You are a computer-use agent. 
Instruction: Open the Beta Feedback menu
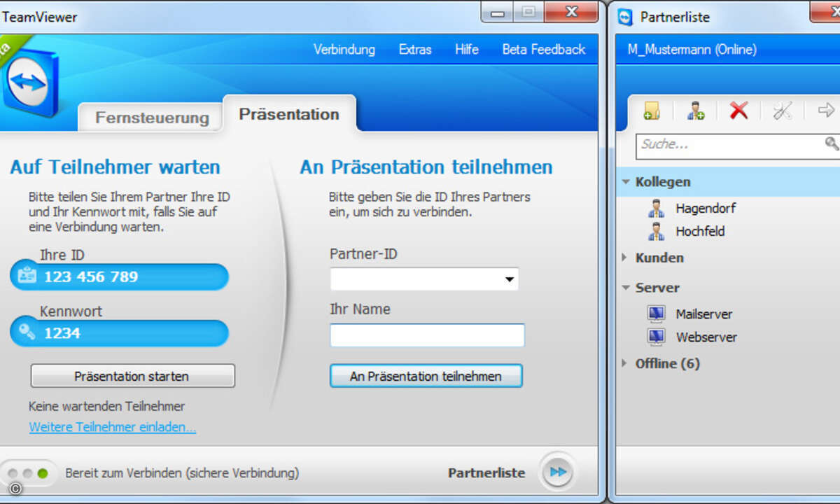coord(544,50)
